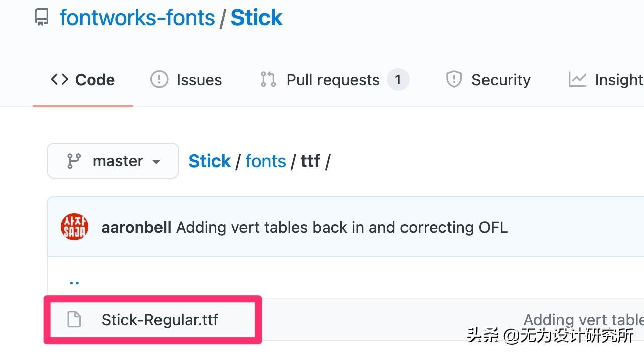Viewport: 644px width, 354px height.
Task: Go up to parent directory (..)
Action: (x=74, y=282)
